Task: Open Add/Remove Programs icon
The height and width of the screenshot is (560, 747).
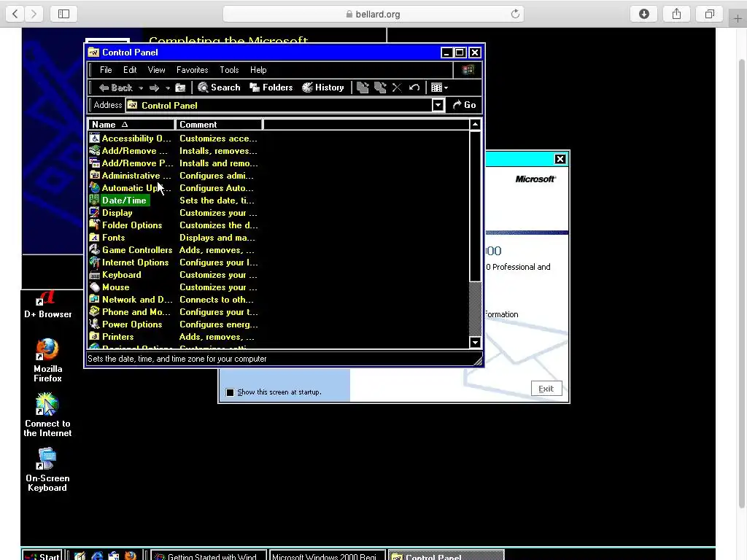Action: click(x=95, y=163)
